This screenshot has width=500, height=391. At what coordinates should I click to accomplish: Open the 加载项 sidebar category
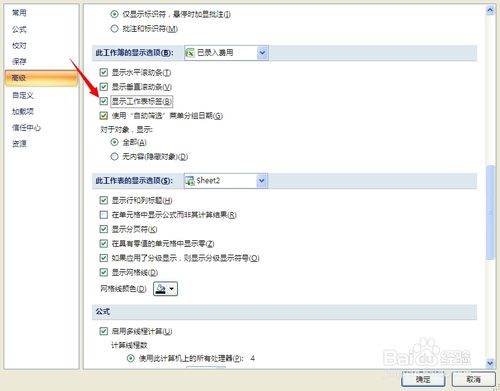23,111
